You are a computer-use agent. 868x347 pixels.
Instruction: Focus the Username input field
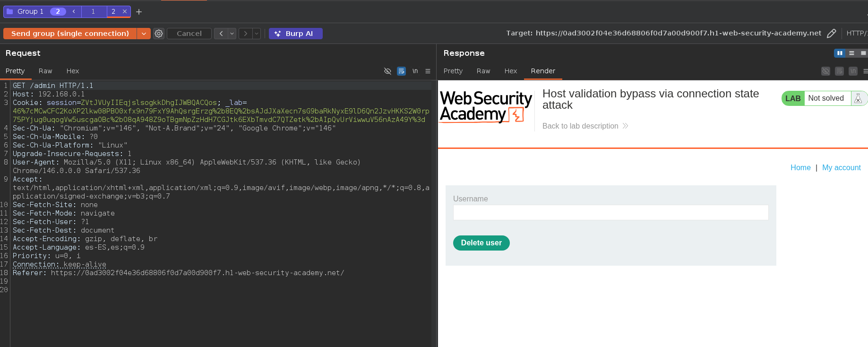point(610,213)
